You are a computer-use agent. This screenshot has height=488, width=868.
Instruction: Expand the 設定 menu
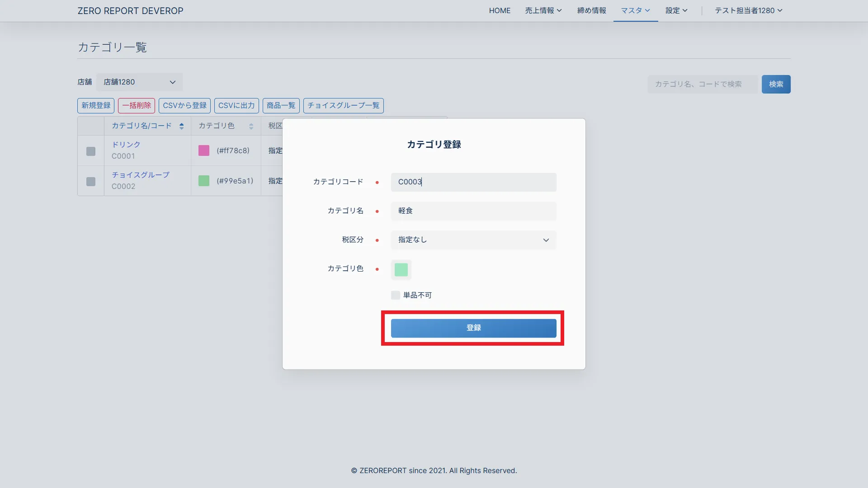(676, 10)
